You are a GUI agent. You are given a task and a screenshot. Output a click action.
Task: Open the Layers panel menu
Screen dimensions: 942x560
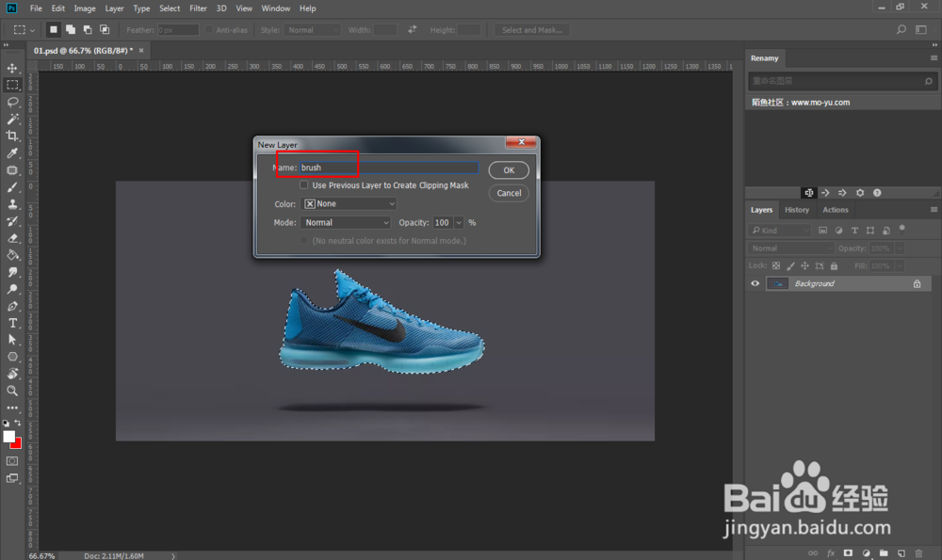pyautogui.click(x=934, y=210)
